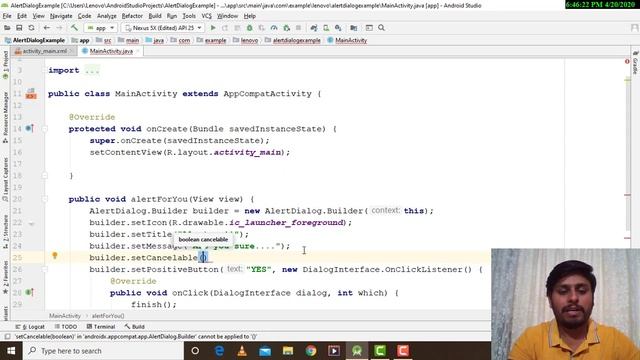The image size is (640, 360).
Task: Open the Nexus 5X device dropdown
Action: (x=163, y=28)
